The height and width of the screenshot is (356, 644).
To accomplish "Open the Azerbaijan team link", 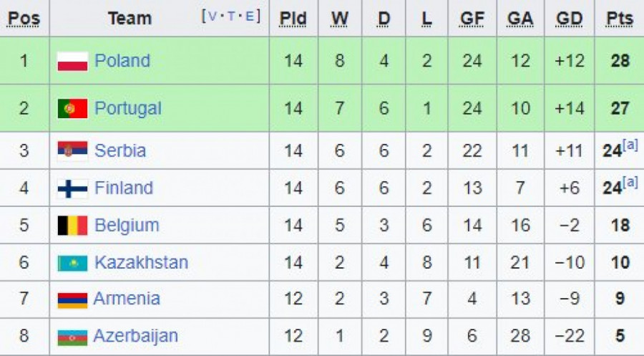I will 136,336.
